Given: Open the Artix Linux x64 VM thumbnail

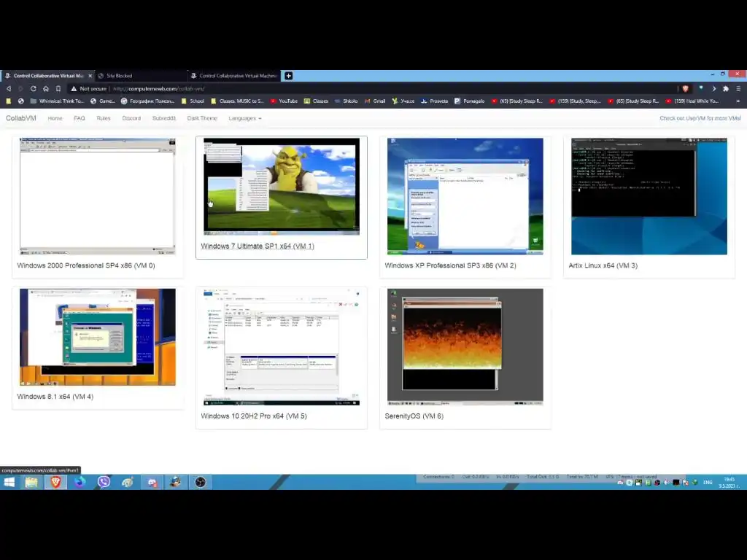Looking at the screenshot, I should tap(649, 196).
